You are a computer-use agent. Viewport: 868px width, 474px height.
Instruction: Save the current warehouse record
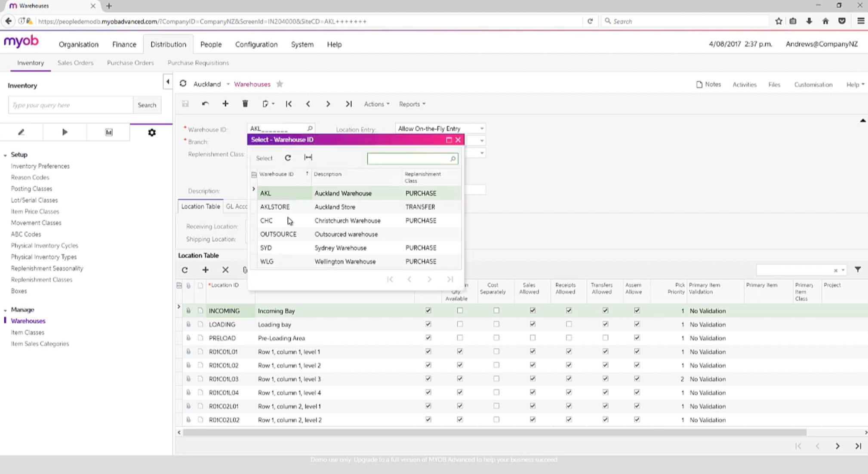[x=185, y=104]
